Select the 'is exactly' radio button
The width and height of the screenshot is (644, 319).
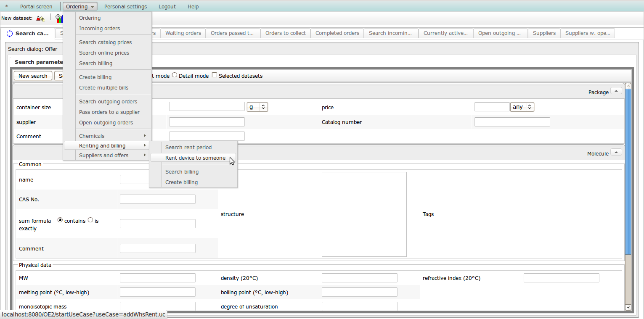(90, 220)
